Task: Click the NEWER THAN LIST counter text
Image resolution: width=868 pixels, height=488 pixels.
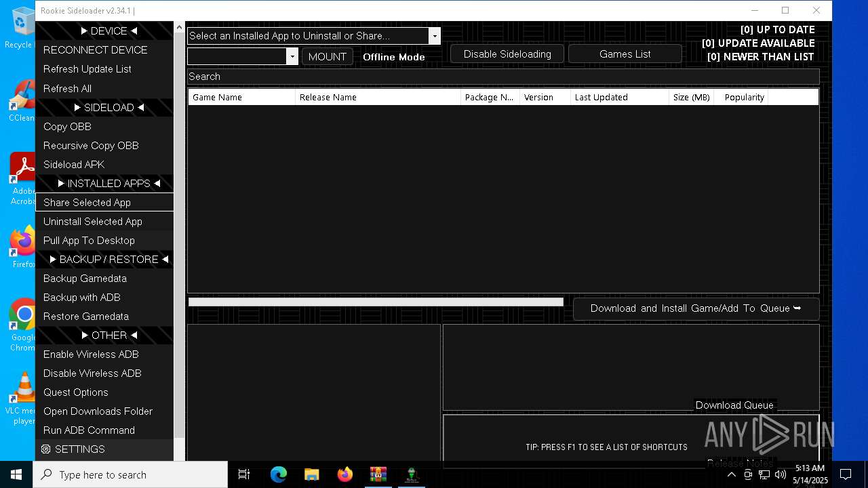Action: point(760,57)
